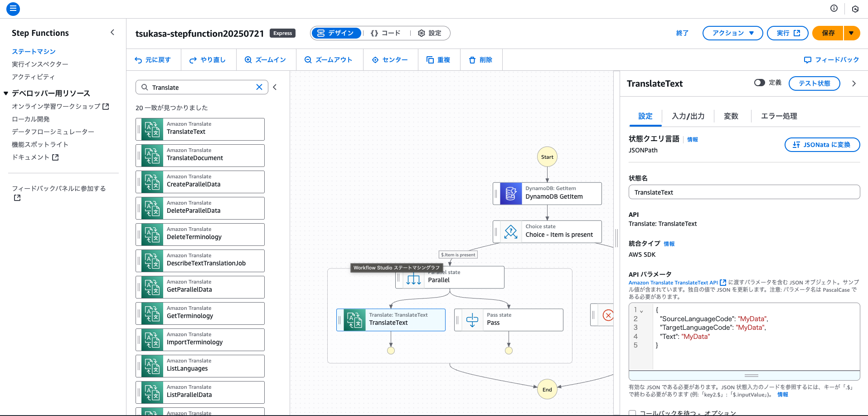Viewport: 868px width, 416px height.
Task: Click the JSONata に変換 button
Action: 822,145
